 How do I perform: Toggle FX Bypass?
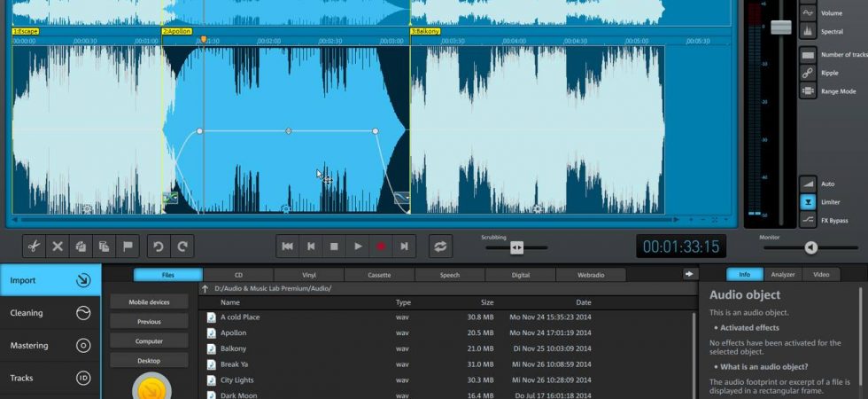[808, 221]
